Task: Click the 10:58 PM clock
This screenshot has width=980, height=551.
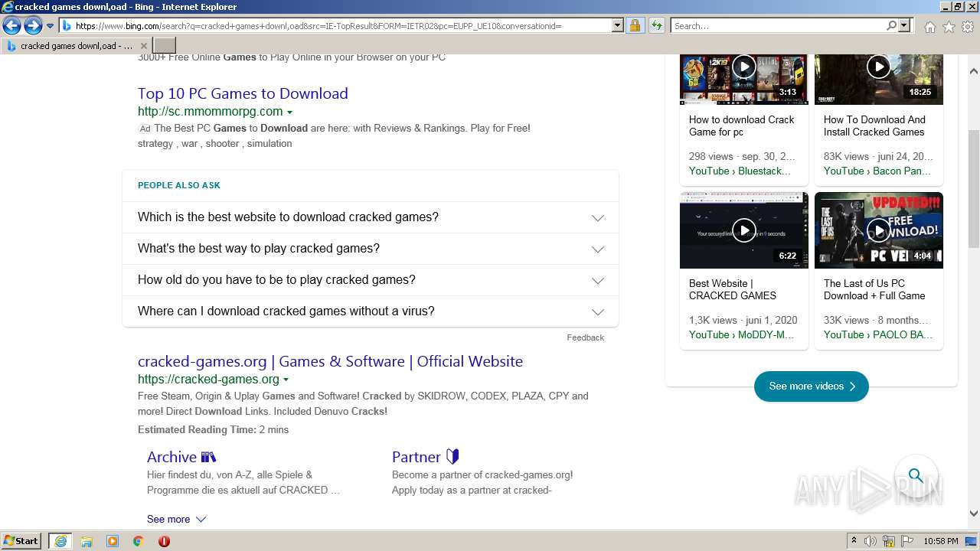Action: tap(941, 541)
